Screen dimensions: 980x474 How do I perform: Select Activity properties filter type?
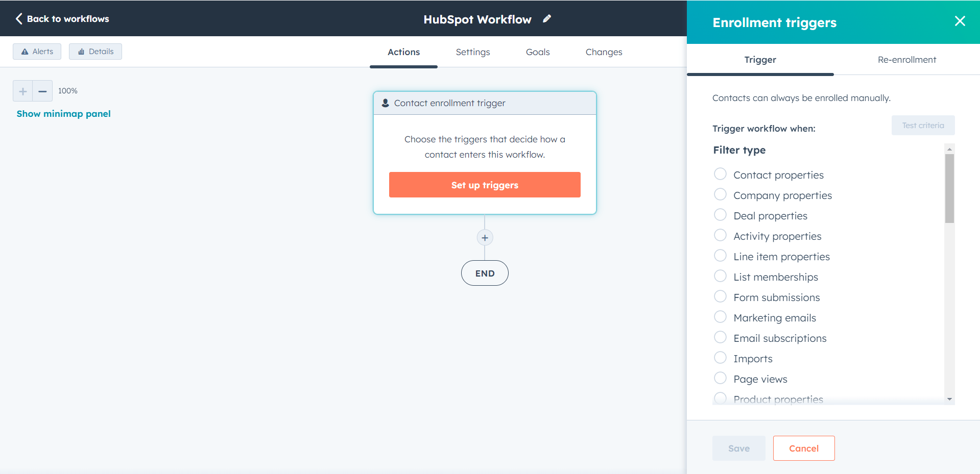720,235
